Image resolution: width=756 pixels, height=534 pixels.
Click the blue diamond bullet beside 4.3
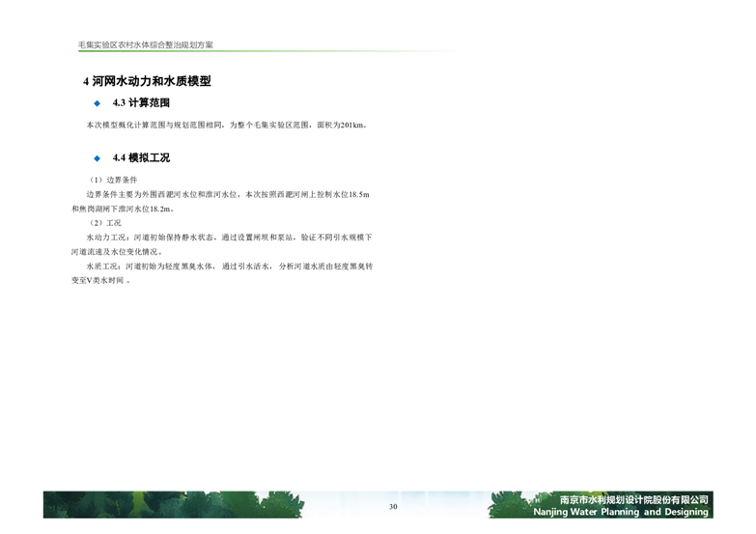click(x=97, y=102)
